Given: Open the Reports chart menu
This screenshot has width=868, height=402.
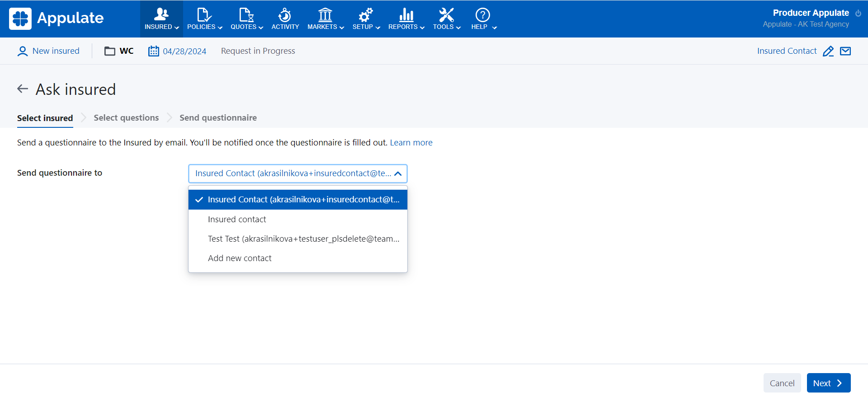Looking at the screenshot, I should [406, 19].
